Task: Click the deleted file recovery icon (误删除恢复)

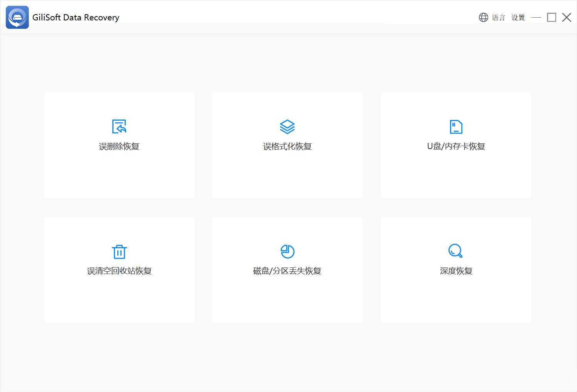Action: tap(119, 126)
